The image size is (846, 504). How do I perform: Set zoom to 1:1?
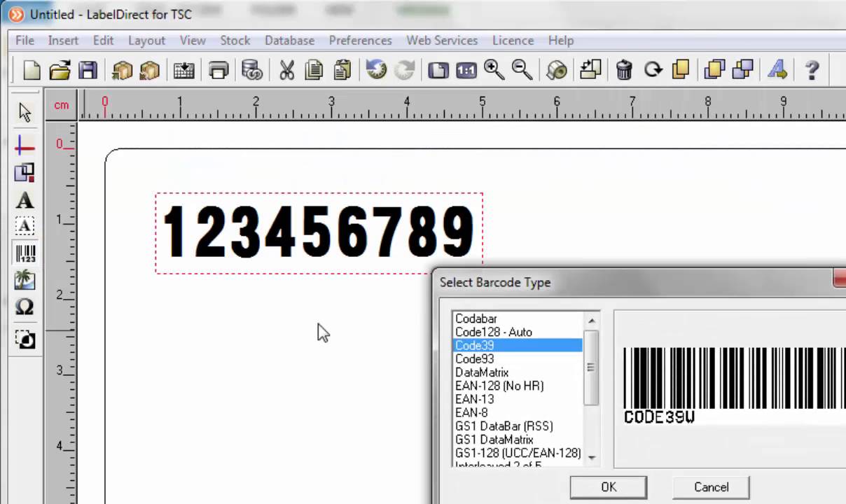click(466, 70)
